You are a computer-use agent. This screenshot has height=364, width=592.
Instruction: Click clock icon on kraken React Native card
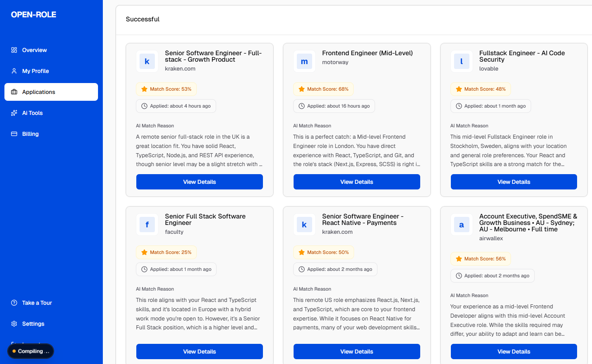click(x=302, y=269)
